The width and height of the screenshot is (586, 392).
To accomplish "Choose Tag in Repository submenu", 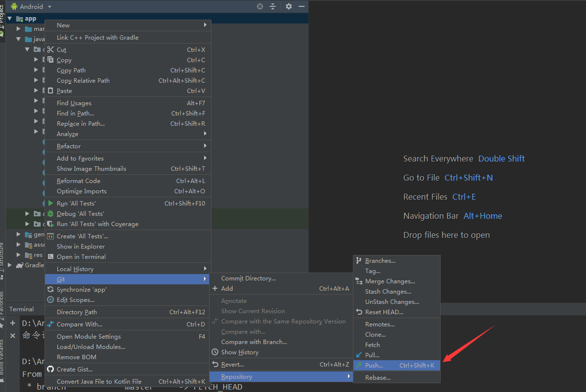I will [397, 271].
